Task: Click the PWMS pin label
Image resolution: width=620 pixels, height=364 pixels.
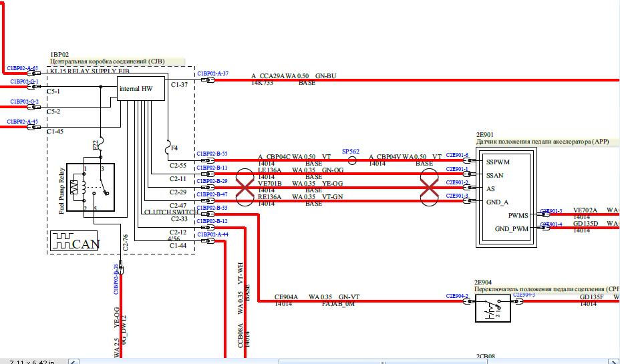Action: click(518, 216)
